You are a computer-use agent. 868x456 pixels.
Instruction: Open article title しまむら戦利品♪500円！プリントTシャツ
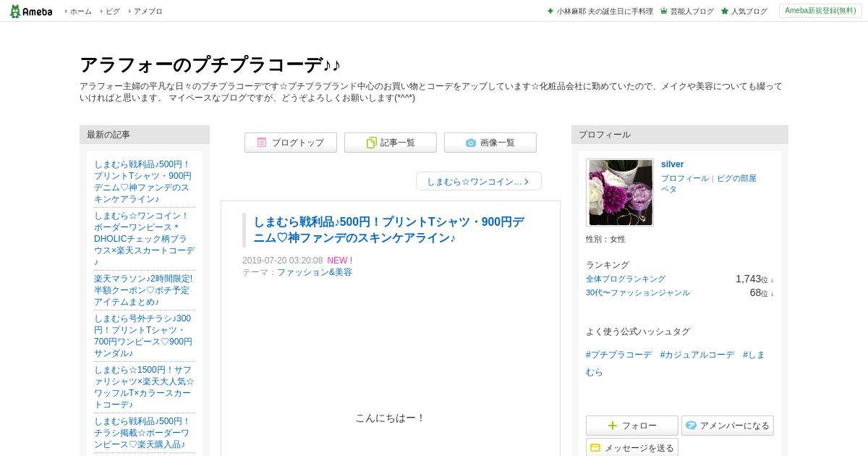[x=389, y=230]
